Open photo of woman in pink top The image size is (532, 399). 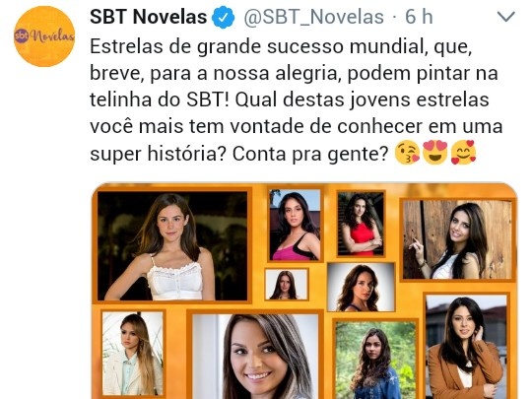pos(295,225)
